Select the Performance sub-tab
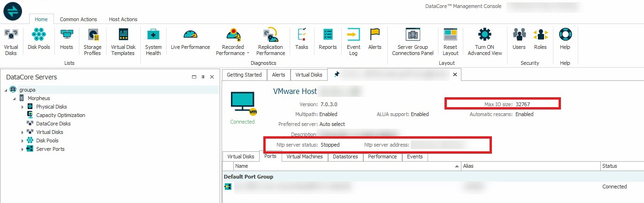This screenshot has width=644, height=203. [x=383, y=156]
